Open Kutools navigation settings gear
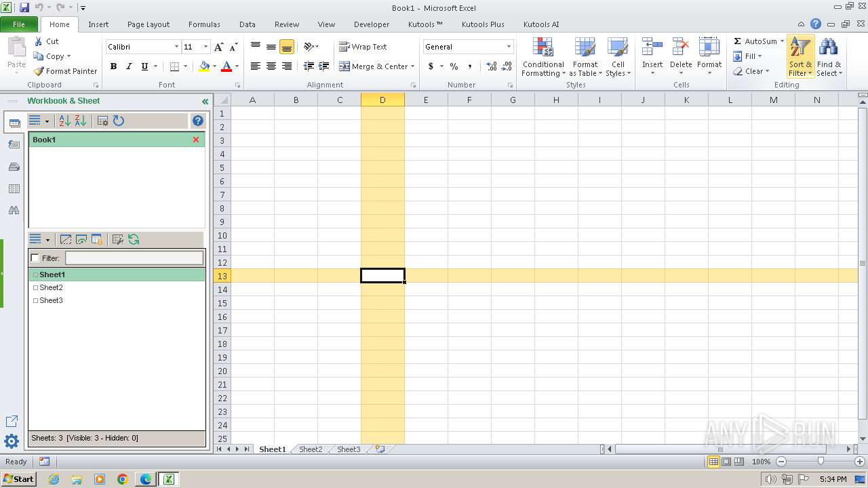Image resolution: width=868 pixels, height=488 pixels. point(12,442)
